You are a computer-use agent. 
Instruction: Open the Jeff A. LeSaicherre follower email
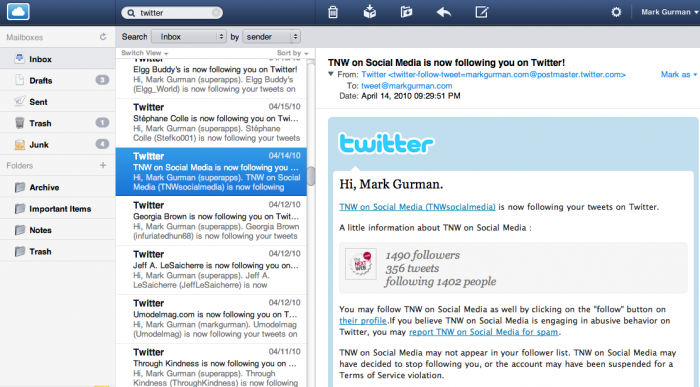coord(211,270)
